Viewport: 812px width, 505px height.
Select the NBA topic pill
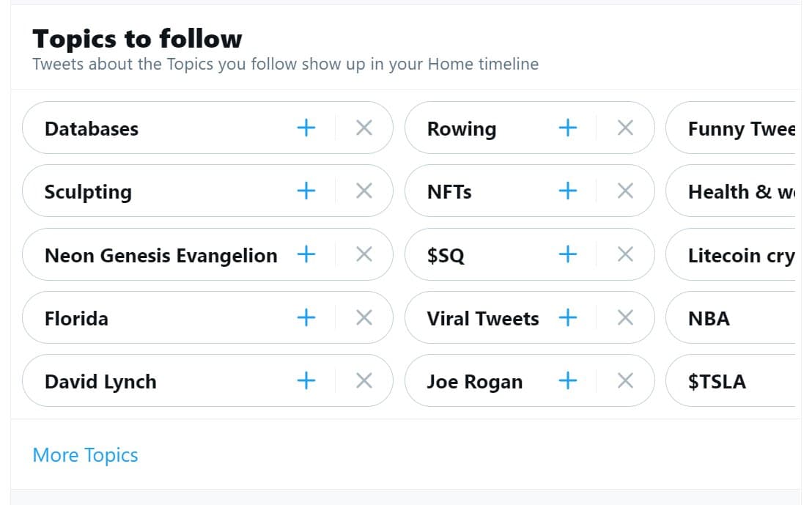click(x=709, y=317)
